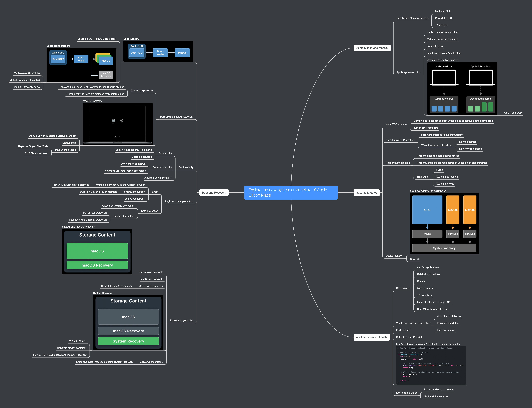Click 'Kernel Integrity Protection' topic
Viewport: 532px width, 408px height.
[400, 140]
